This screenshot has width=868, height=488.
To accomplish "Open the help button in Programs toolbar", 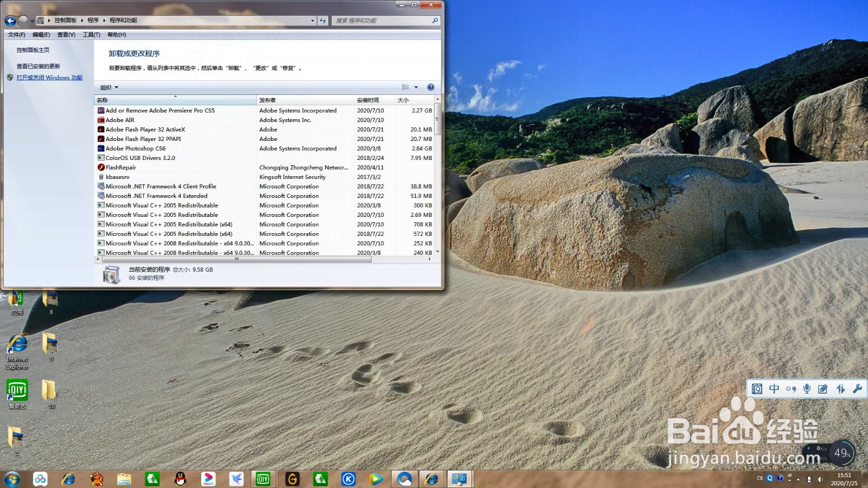I will pyautogui.click(x=431, y=87).
